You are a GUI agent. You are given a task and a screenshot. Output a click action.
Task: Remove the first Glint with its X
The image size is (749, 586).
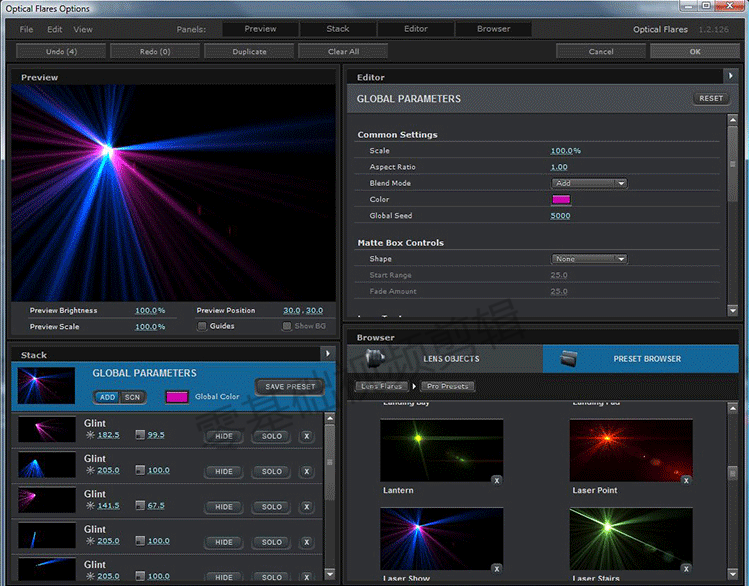coord(307,436)
